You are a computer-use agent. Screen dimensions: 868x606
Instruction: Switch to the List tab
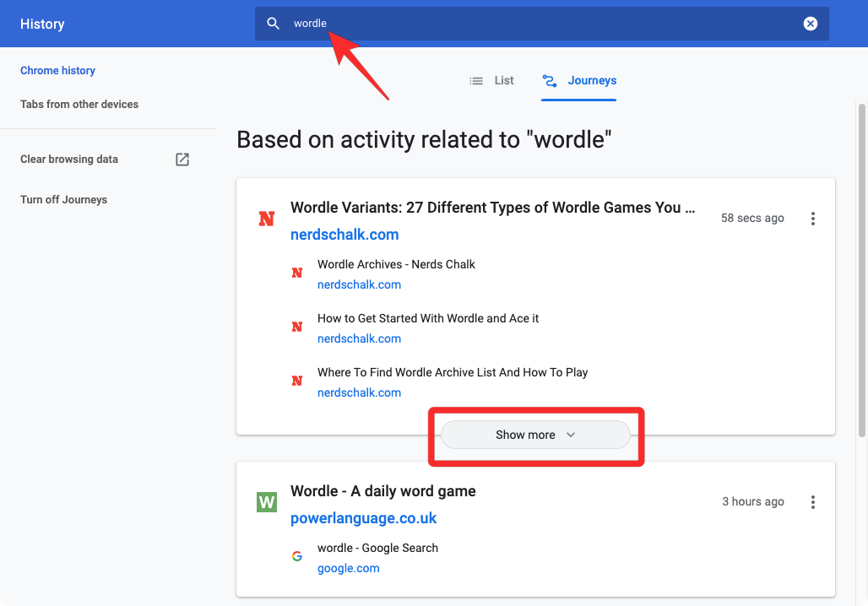(492, 81)
